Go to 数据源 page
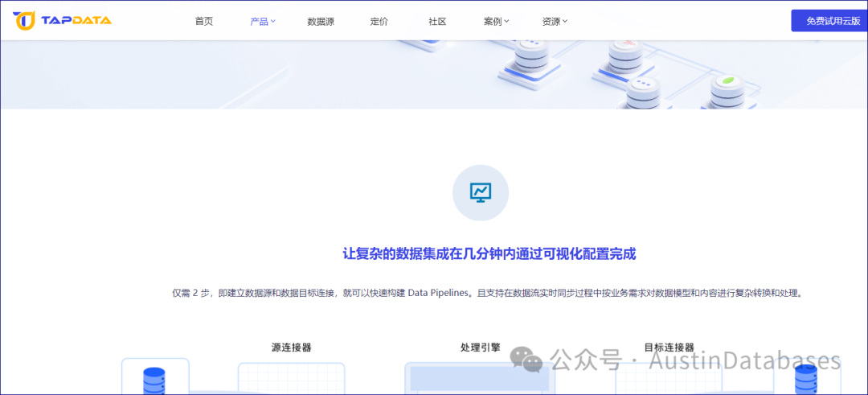Screen dimensions: 868x395 (x=321, y=22)
